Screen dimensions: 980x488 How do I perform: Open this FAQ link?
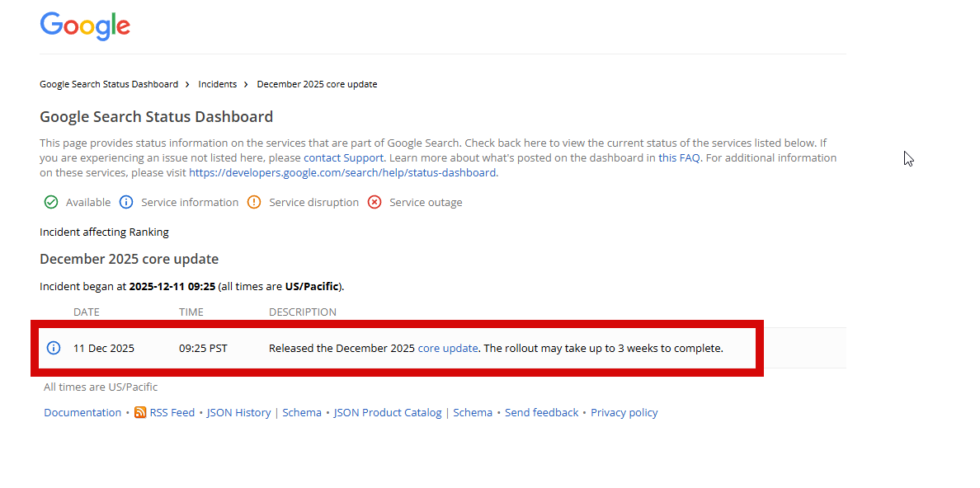pyautogui.click(x=679, y=157)
